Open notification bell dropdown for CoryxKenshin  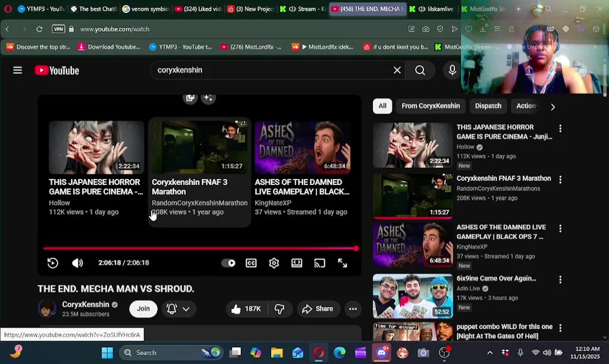coord(178,309)
